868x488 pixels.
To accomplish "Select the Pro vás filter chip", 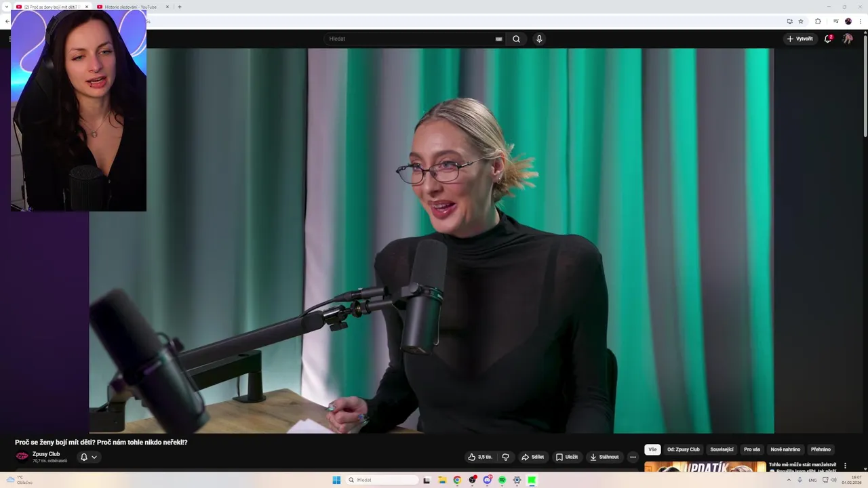I will tap(752, 449).
